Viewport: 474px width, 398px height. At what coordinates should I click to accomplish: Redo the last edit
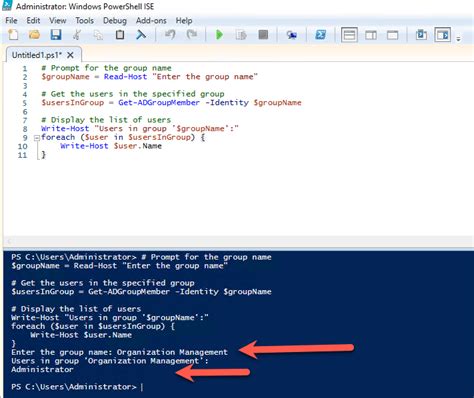click(x=192, y=35)
